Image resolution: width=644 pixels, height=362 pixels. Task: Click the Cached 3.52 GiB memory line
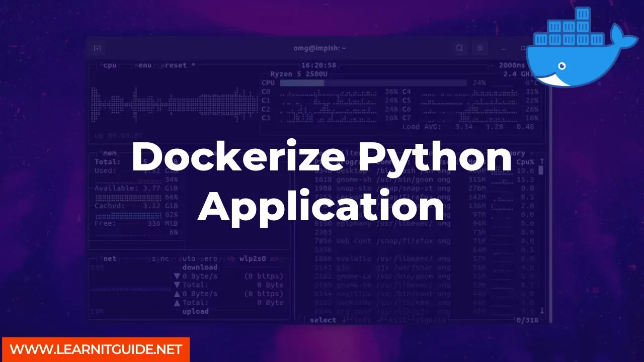(x=136, y=206)
